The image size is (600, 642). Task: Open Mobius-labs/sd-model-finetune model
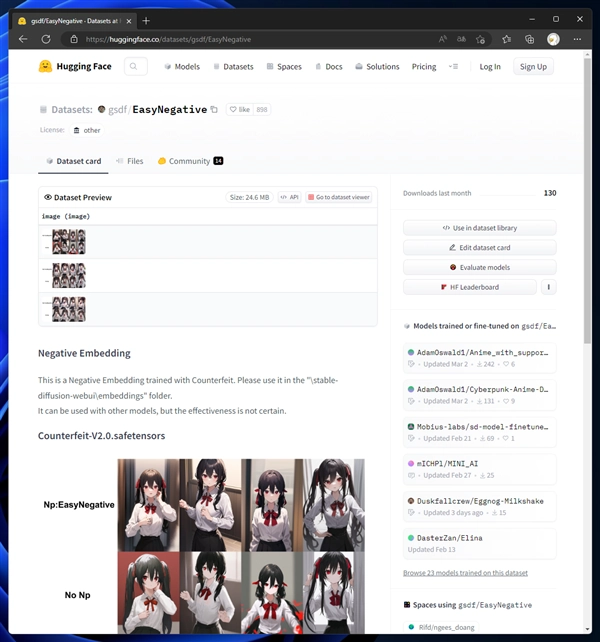point(480,432)
